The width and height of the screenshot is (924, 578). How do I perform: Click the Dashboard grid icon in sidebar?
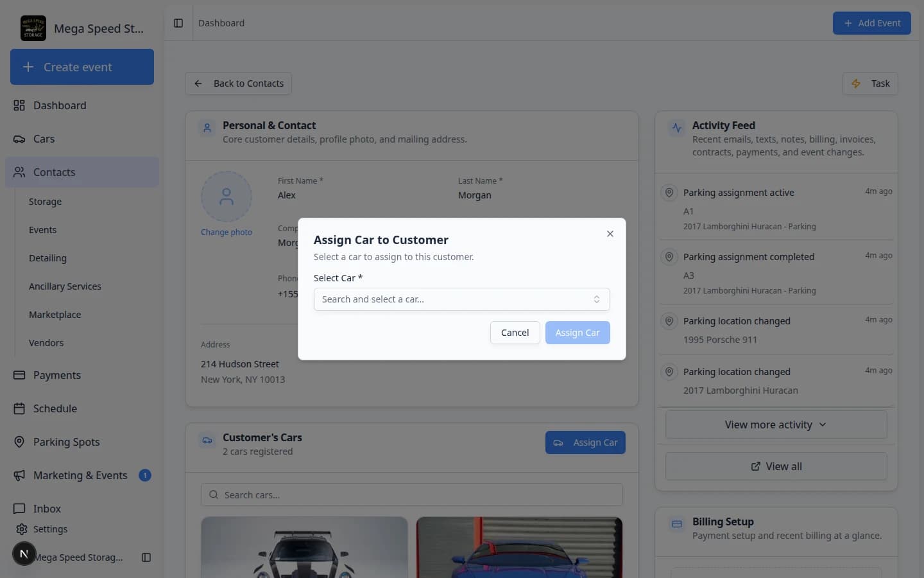(x=19, y=105)
